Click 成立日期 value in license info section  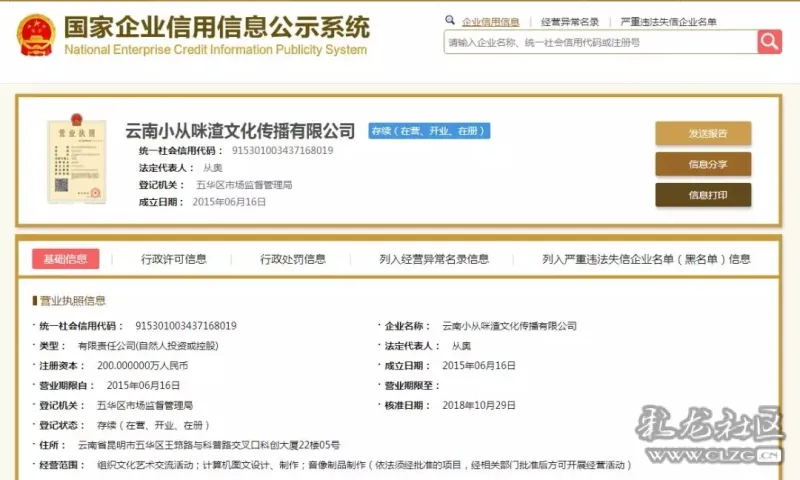479,366
